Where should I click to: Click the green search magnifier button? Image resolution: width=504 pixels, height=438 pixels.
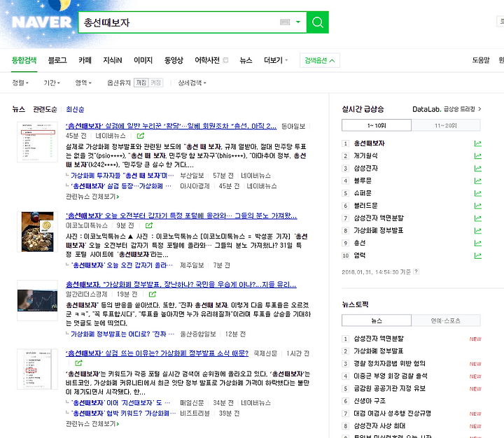coord(317,22)
